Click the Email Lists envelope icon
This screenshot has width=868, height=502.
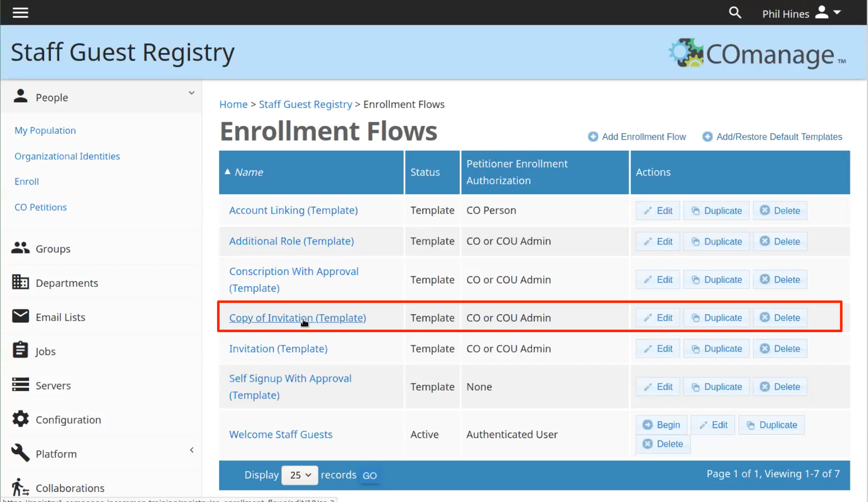(x=20, y=316)
